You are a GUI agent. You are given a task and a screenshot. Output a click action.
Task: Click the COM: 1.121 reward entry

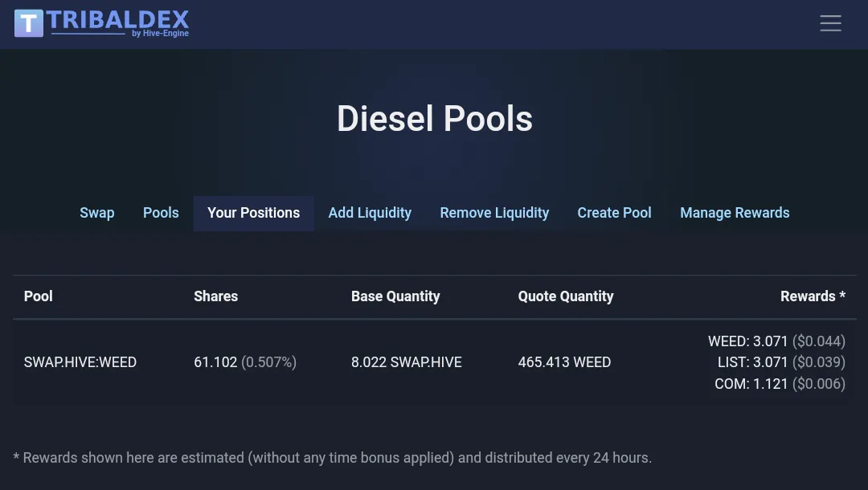coord(780,384)
